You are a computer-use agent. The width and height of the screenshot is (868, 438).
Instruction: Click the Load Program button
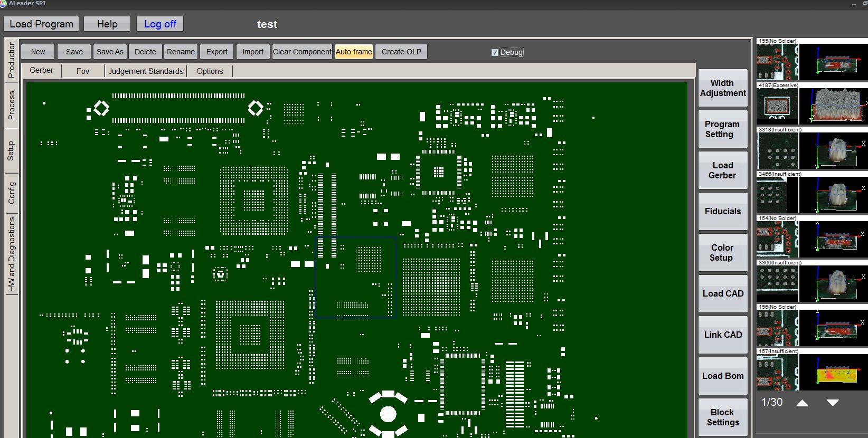[x=41, y=24]
